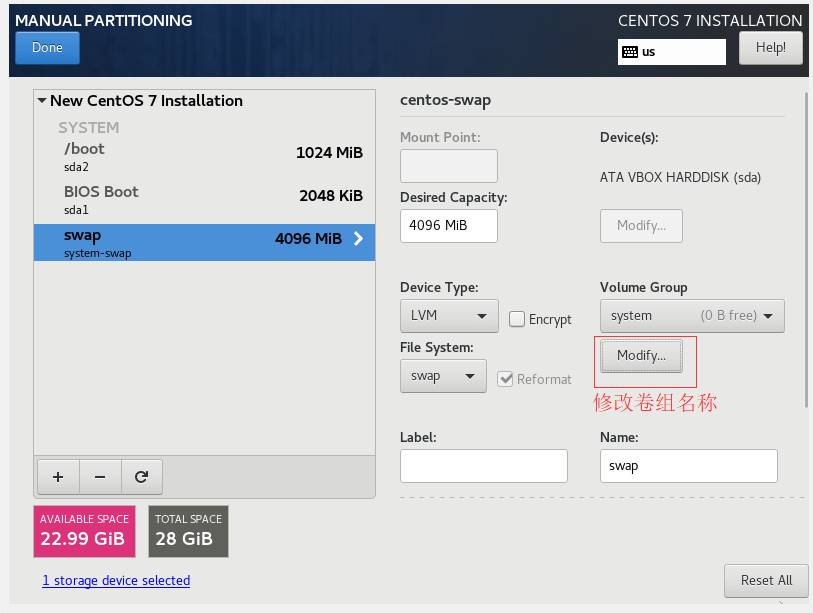This screenshot has width=813, height=613.
Task: Click the keyboard layout icon next to us
Action: [x=630, y=52]
